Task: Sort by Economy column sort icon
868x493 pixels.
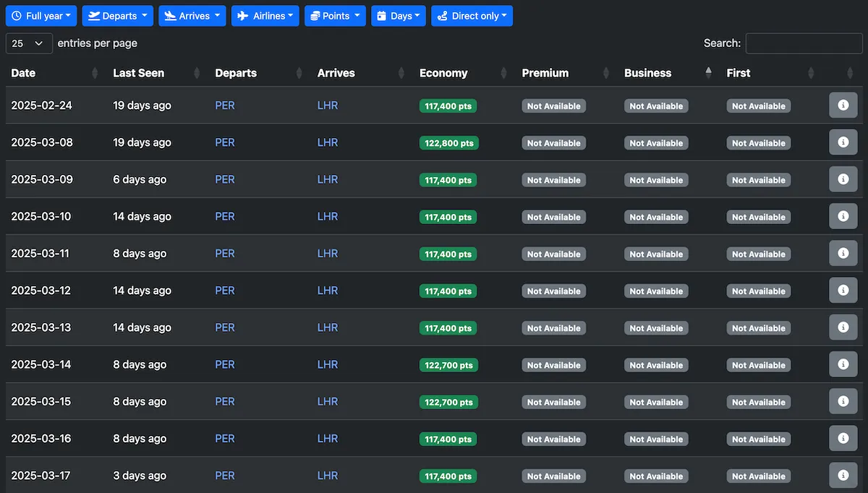Action: (x=504, y=73)
